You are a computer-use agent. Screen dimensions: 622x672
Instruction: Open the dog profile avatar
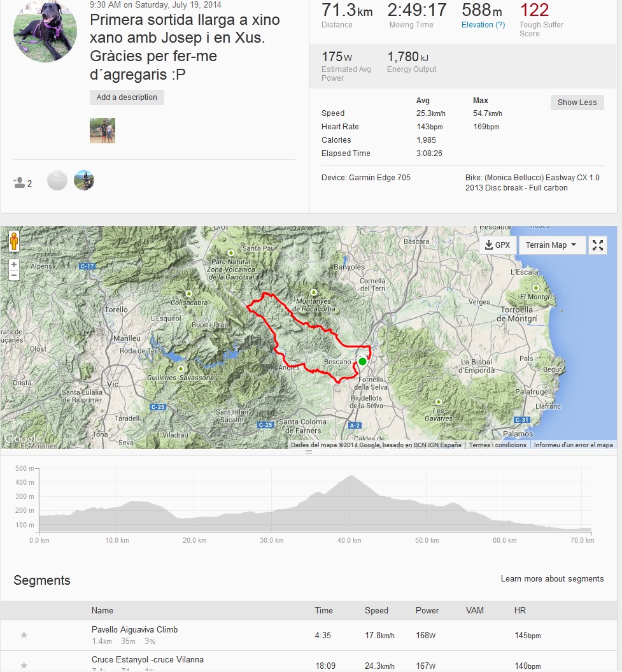(x=45, y=31)
